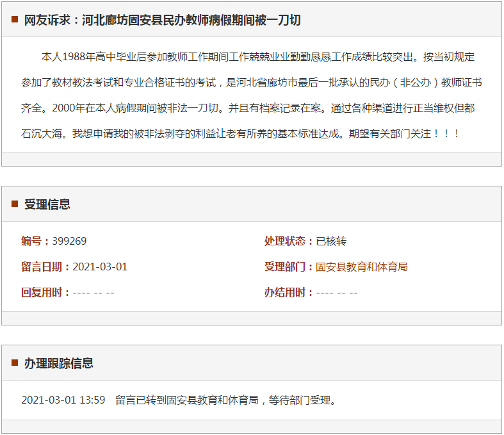This screenshot has width=504, height=435.
Task: Click the square bullet beside 受理信息 heading
Action: point(15,204)
